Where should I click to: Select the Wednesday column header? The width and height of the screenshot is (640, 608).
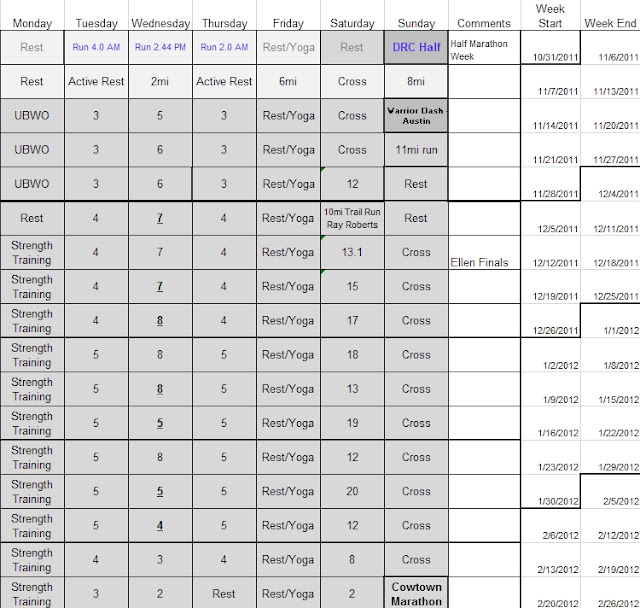(160, 23)
